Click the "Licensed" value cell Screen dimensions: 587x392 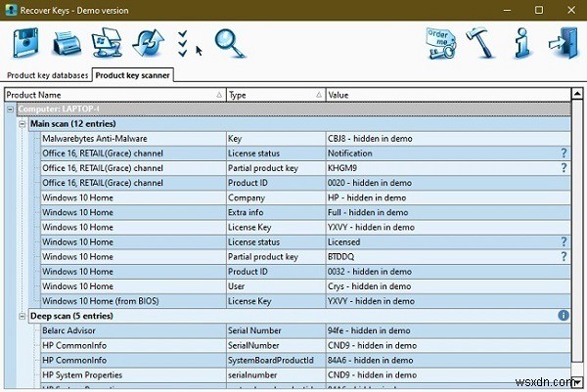coord(448,242)
